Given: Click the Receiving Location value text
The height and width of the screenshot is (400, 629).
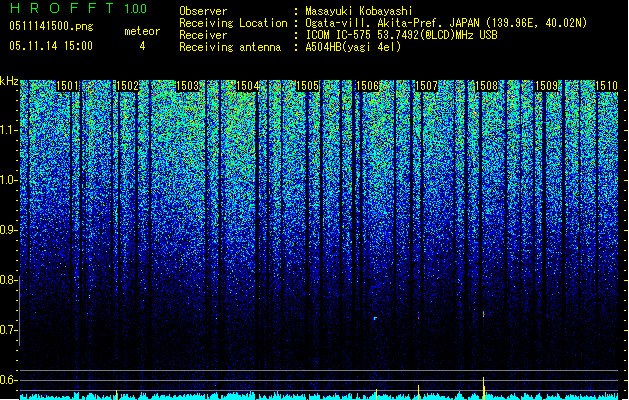Looking at the screenshot, I should 446,23.
